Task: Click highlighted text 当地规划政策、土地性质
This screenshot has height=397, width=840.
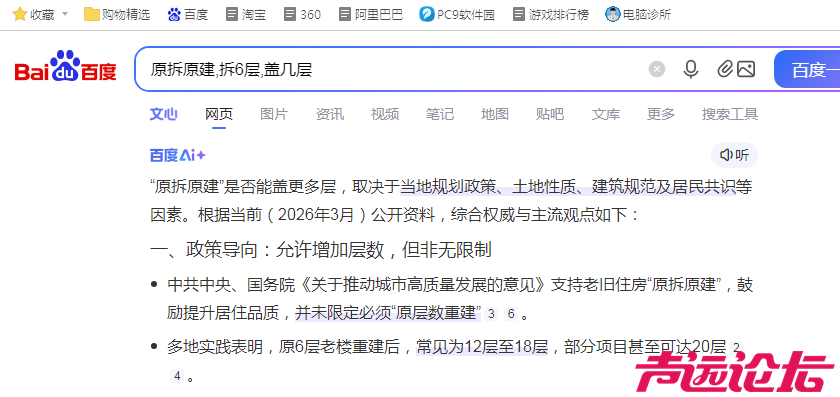Action: (489, 187)
